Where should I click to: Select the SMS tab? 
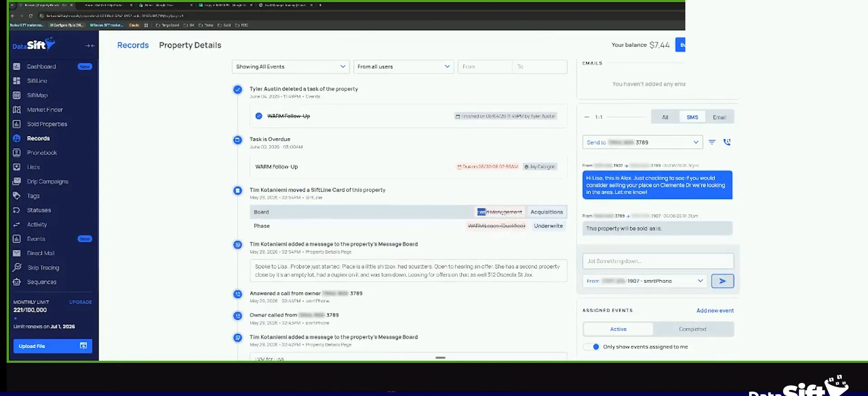click(692, 117)
